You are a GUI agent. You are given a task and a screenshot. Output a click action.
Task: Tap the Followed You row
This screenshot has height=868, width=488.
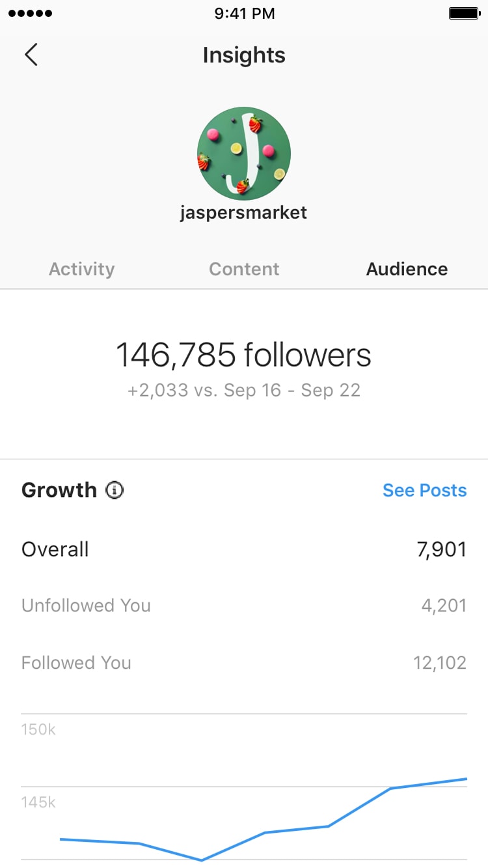[243, 663]
